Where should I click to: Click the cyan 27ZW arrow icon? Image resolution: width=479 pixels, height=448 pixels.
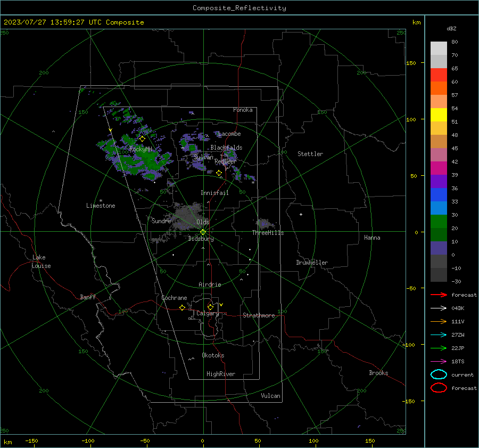pos(439,335)
